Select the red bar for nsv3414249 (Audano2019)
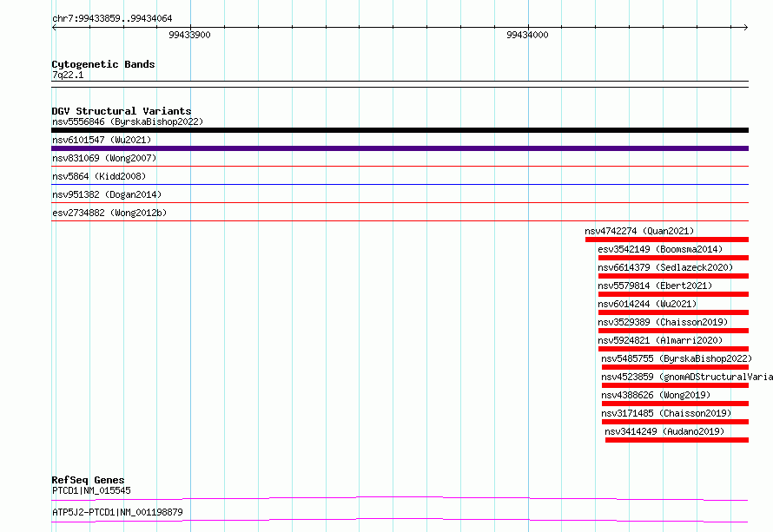This screenshot has height=532, width=773. click(677, 440)
